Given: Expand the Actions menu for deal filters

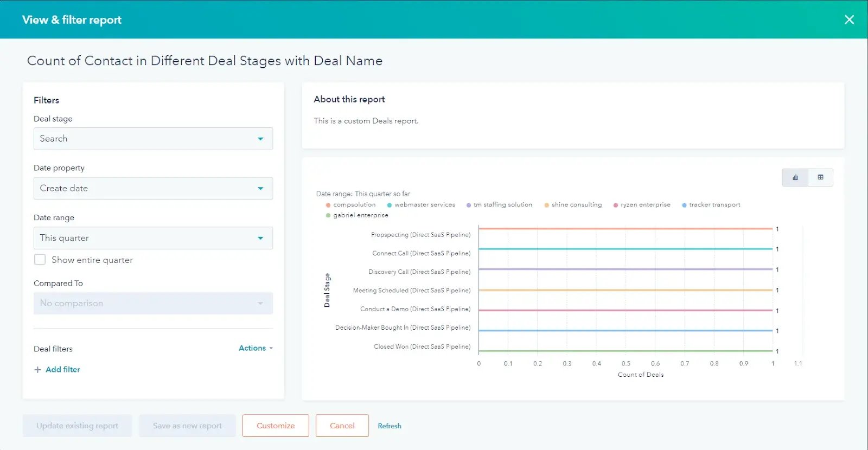Looking at the screenshot, I should pyautogui.click(x=256, y=348).
